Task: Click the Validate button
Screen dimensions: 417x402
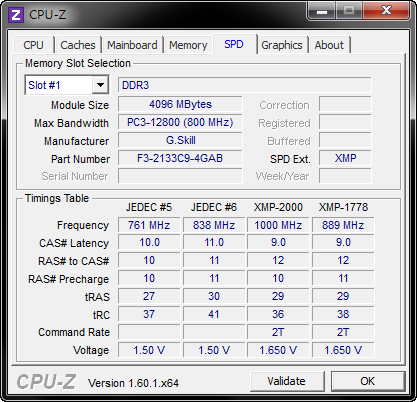Action: [286, 381]
